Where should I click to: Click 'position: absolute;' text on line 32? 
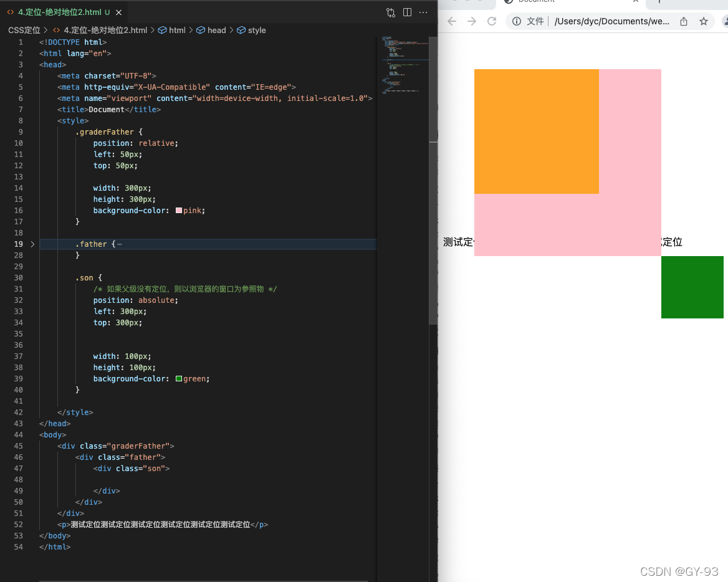point(136,300)
